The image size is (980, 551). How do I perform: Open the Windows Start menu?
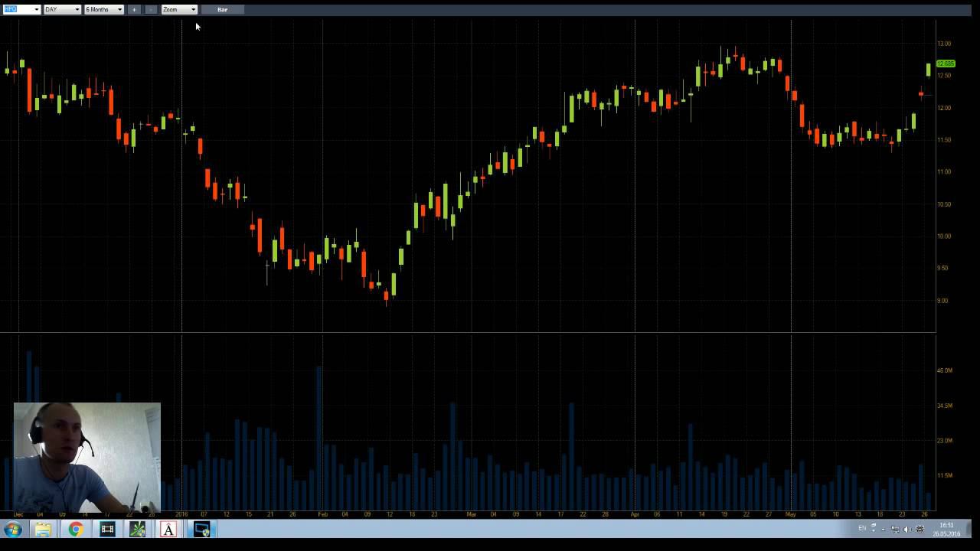click(x=13, y=530)
